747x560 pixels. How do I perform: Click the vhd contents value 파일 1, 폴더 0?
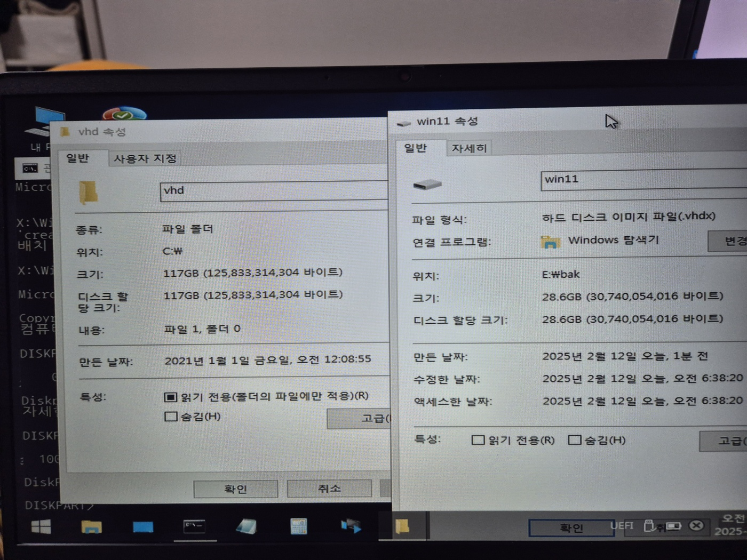coord(202,330)
